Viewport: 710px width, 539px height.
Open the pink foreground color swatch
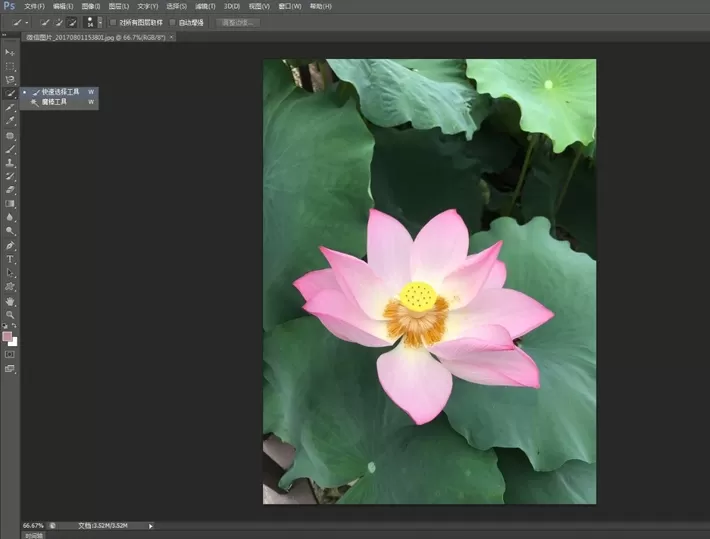click(7, 336)
